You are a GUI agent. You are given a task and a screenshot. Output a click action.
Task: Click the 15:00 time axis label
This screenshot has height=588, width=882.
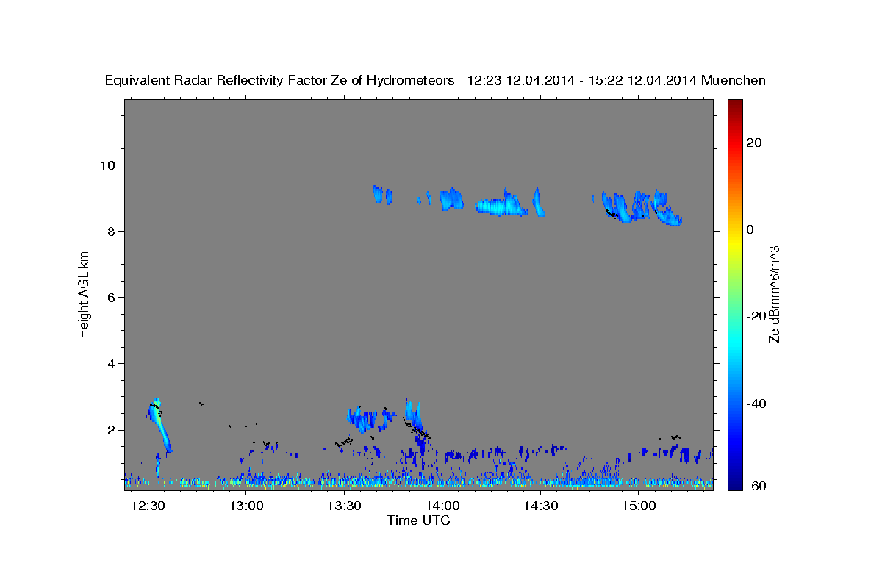pyautogui.click(x=639, y=506)
